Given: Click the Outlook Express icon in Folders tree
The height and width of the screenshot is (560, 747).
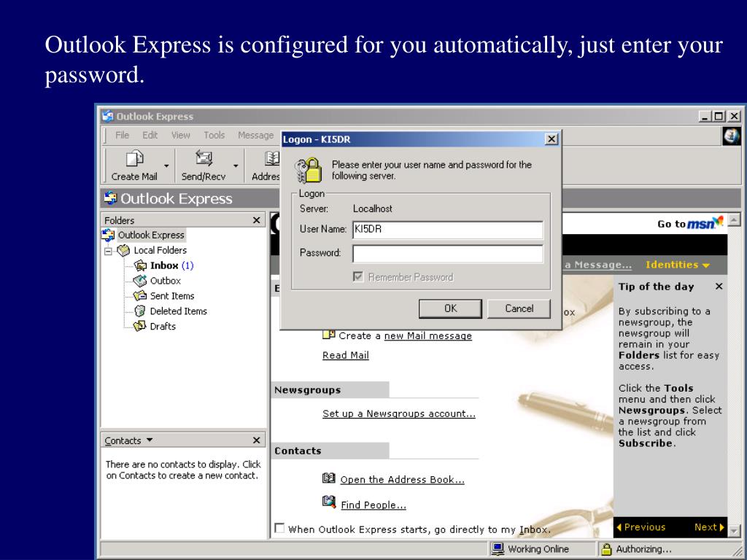Looking at the screenshot, I should 109,236.
